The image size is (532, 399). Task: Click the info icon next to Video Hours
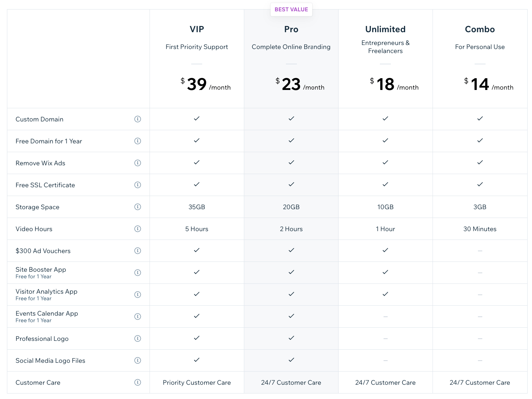point(138,229)
